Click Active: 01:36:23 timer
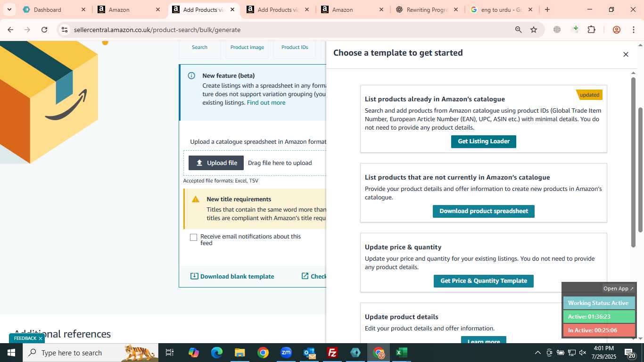Screen dimensions: 644x362 (599, 317)
